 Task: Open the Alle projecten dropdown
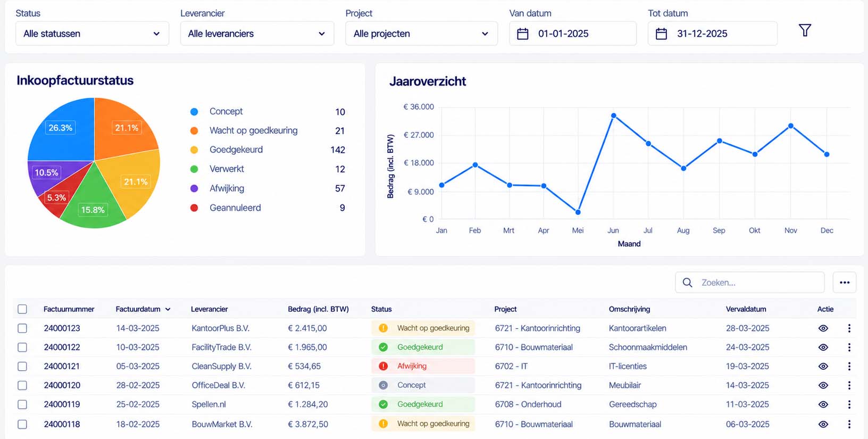(421, 34)
